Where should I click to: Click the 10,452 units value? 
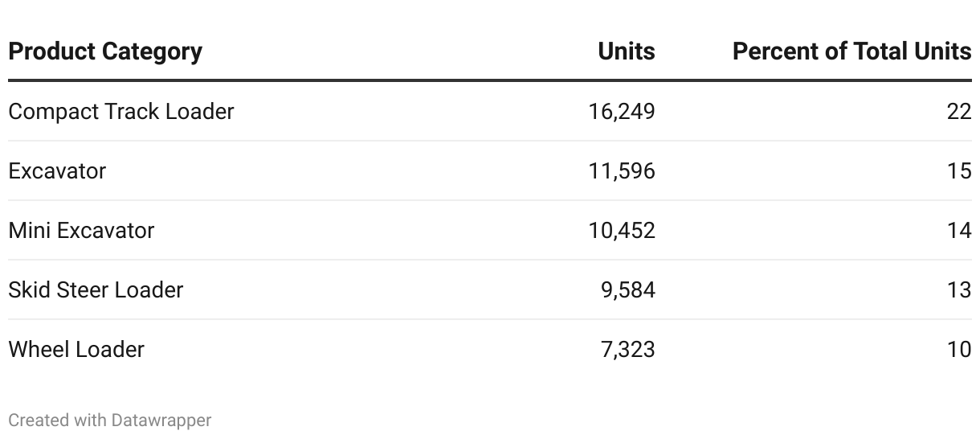pyautogui.click(x=622, y=230)
